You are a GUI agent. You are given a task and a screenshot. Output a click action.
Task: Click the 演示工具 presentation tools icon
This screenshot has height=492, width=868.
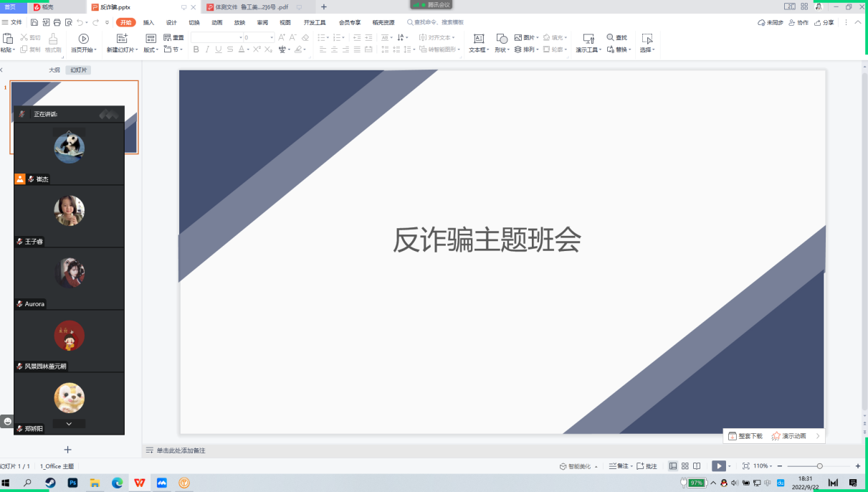(588, 39)
